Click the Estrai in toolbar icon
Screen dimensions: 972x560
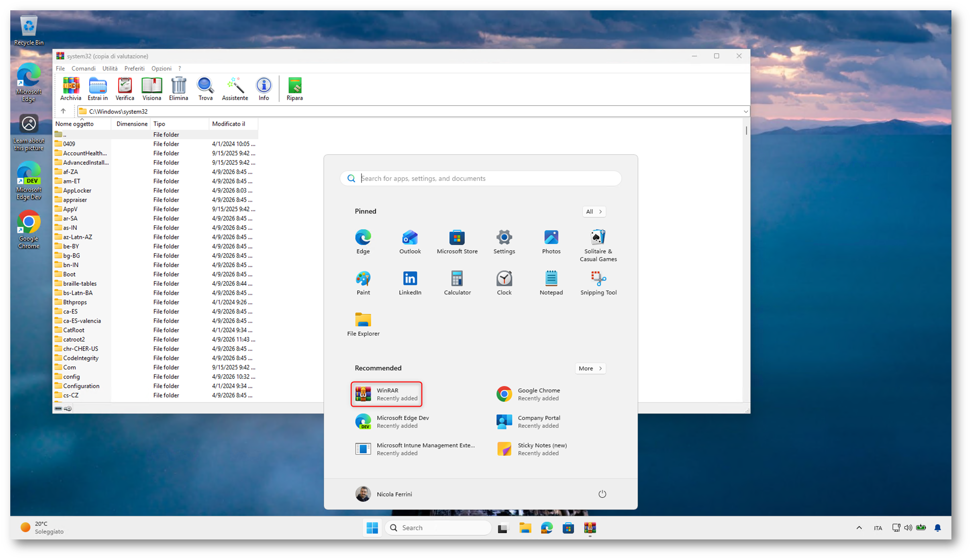point(97,89)
